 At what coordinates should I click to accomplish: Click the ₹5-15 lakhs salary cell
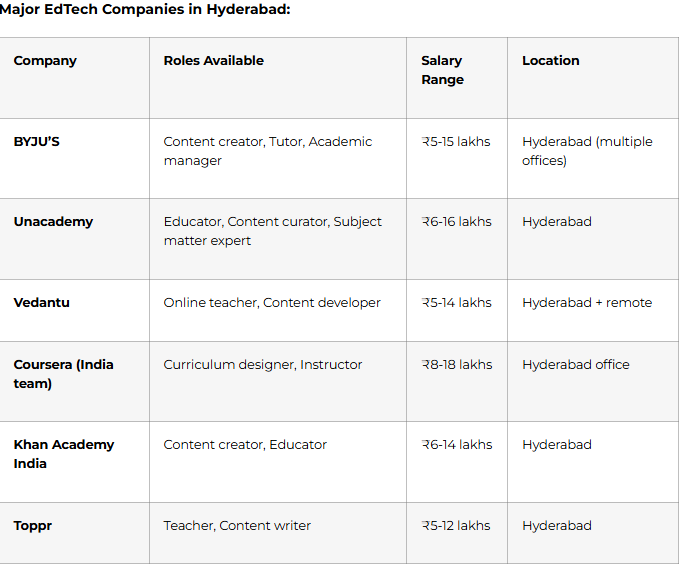coord(456,142)
